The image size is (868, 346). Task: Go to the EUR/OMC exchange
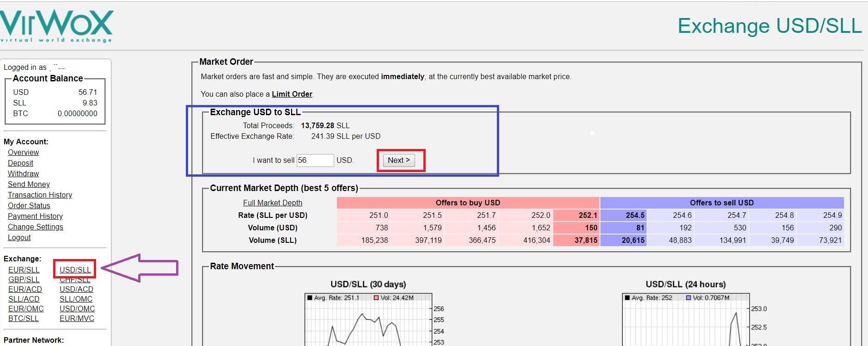pyautogui.click(x=26, y=309)
